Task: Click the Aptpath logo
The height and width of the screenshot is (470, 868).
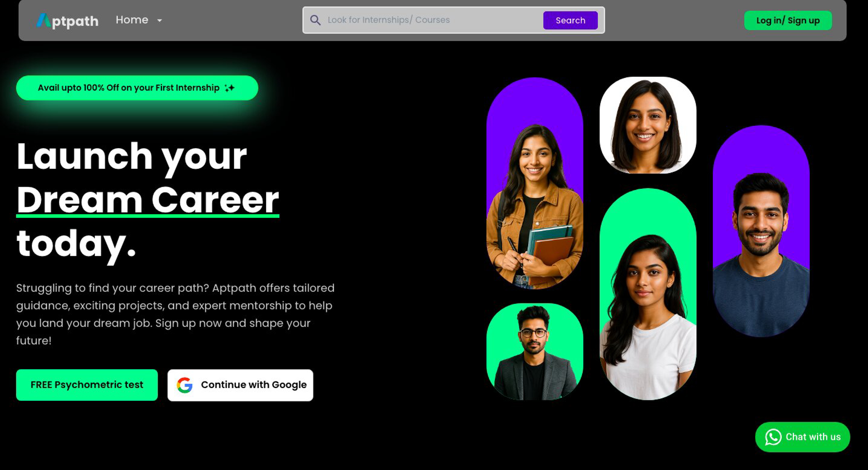Action: [67, 21]
